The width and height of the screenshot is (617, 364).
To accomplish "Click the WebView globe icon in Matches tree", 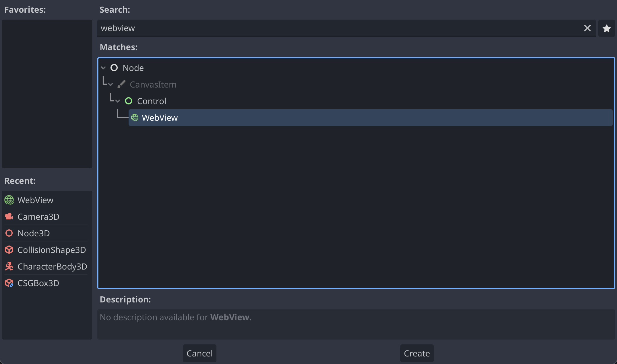I will [135, 117].
